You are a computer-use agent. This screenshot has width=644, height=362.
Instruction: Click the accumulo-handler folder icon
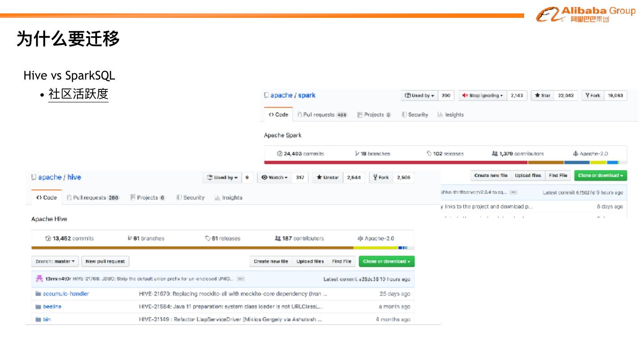coord(38,294)
